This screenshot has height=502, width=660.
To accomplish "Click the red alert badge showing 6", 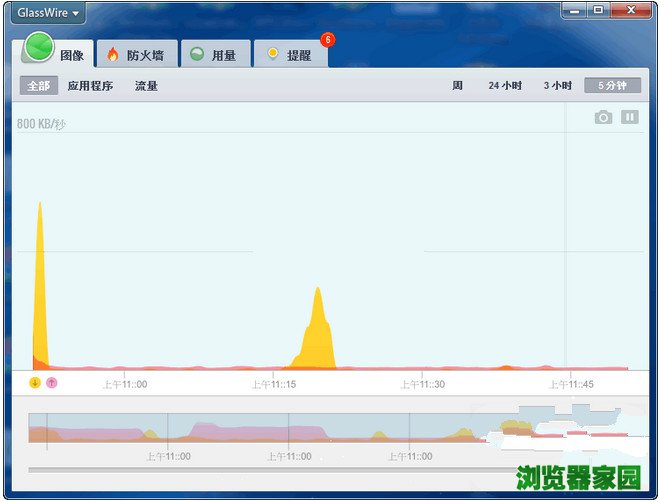I will 327,40.
